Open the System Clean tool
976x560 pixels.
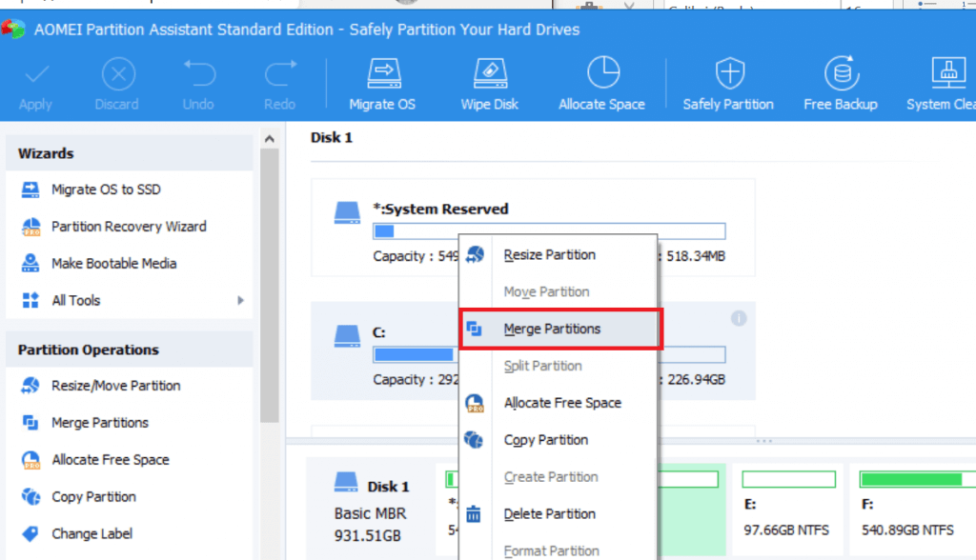click(943, 84)
